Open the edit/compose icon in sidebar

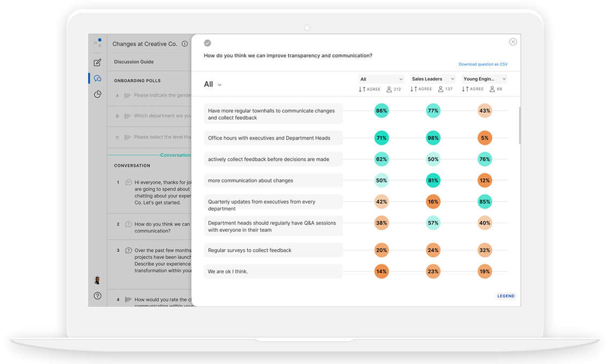coord(98,62)
